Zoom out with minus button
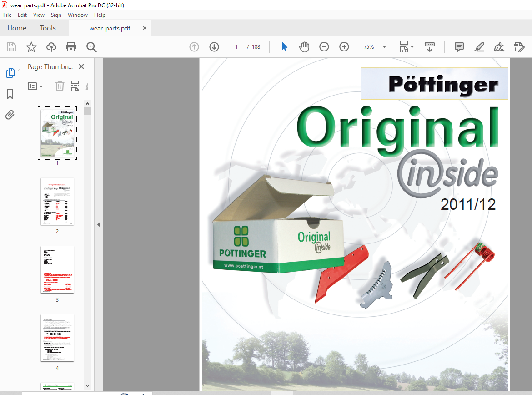The width and height of the screenshot is (532, 395). pos(324,47)
